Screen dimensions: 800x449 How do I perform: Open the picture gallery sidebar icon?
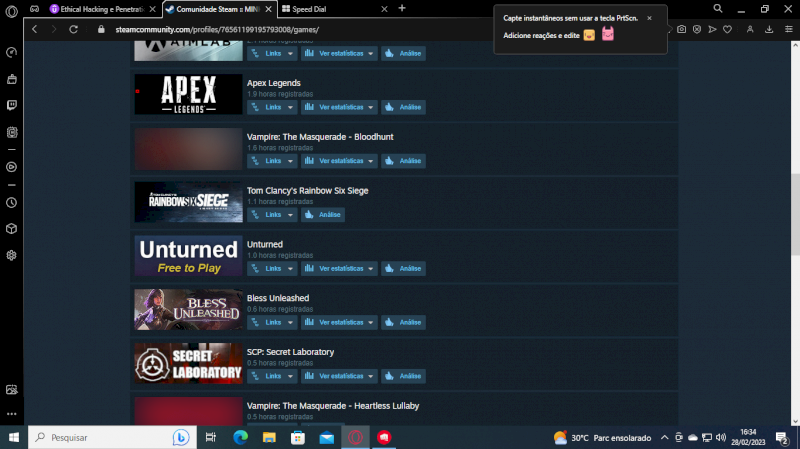click(x=11, y=390)
